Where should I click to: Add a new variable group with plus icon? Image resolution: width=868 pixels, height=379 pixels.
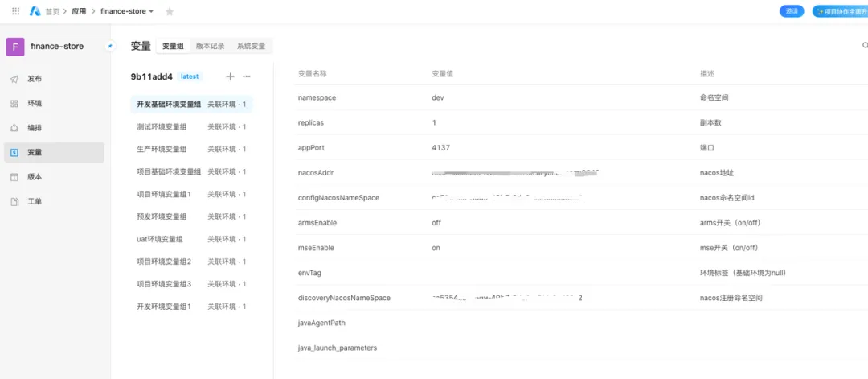pos(231,76)
